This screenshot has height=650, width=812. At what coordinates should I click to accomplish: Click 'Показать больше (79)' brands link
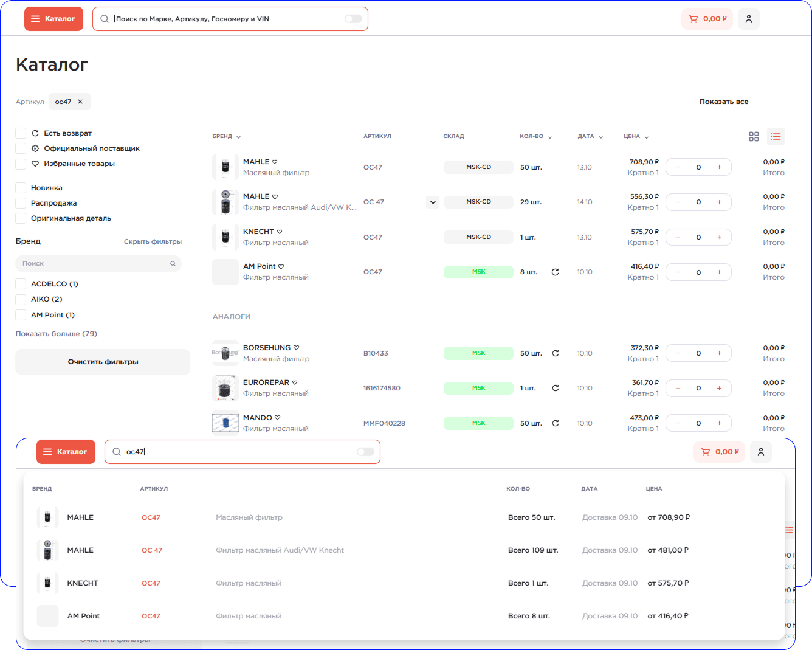[x=57, y=334]
